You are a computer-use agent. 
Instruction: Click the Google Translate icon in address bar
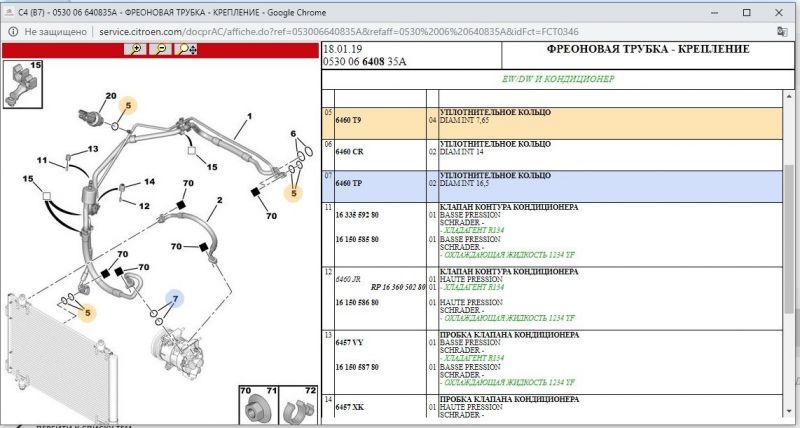tap(781, 32)
